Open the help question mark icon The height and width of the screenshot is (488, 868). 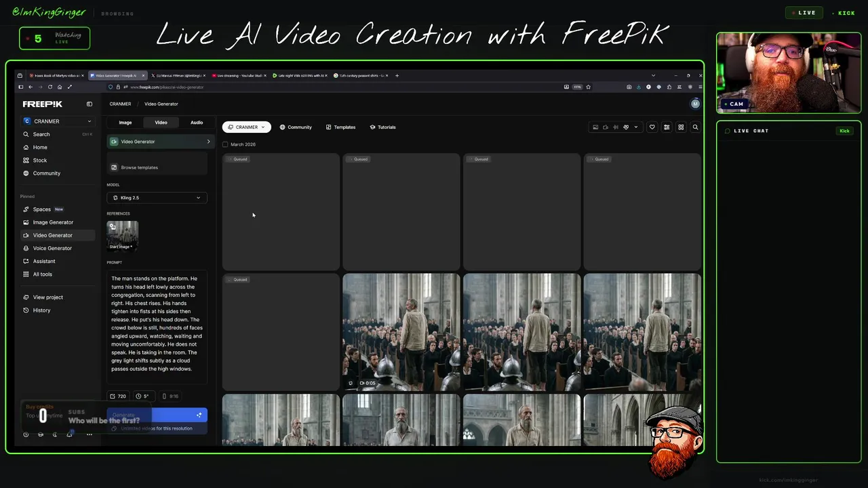tap(26, 434)
